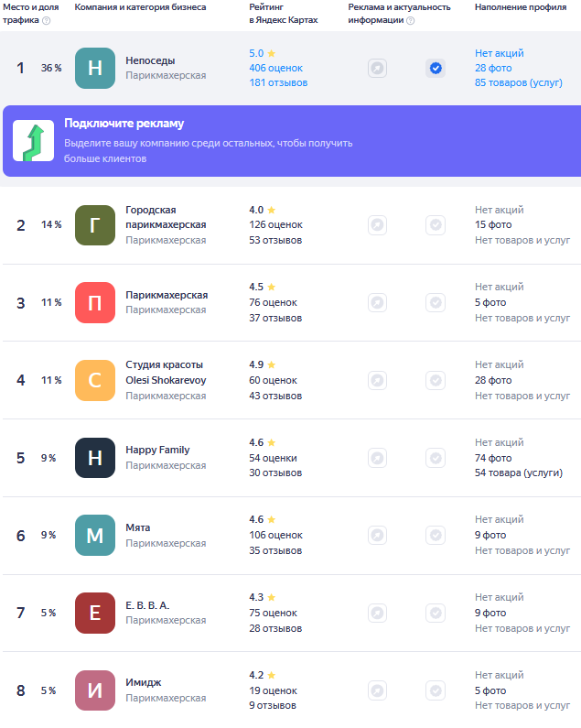Click the grey verification badge for Студия красоты
The image size is (581, 728).
[x=436, y=380]
